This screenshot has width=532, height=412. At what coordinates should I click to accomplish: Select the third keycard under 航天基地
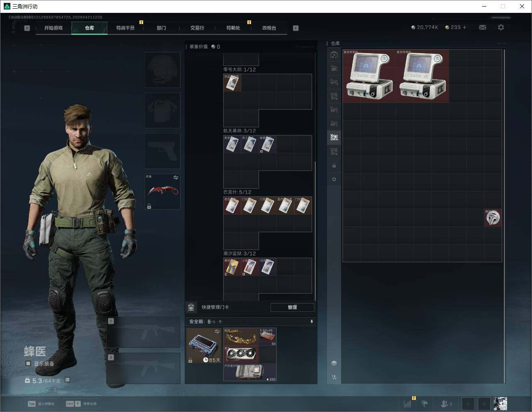(x=267, y=144)
